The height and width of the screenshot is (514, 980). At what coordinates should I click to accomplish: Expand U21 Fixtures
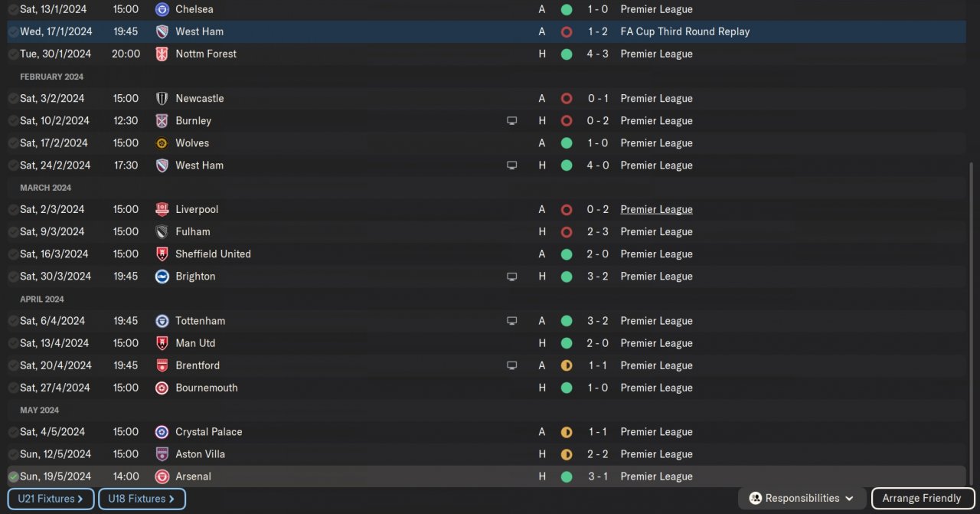(51, 499)
